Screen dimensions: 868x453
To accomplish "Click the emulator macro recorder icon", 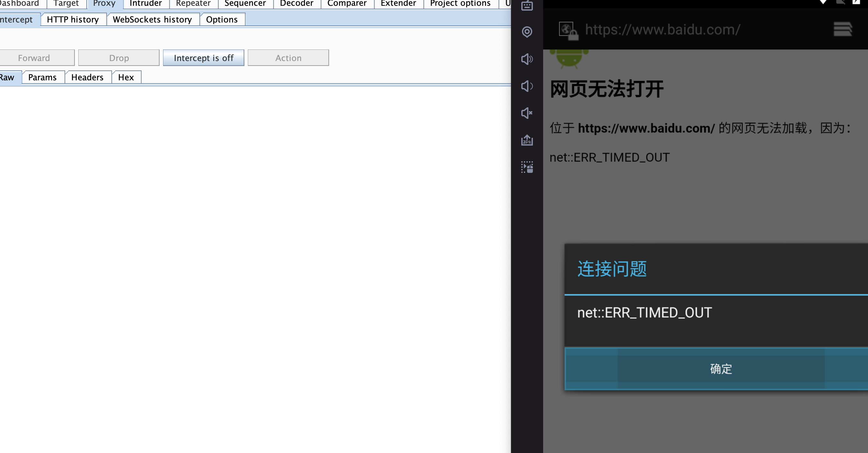I will pyautogui.click(x=527, y=167).
